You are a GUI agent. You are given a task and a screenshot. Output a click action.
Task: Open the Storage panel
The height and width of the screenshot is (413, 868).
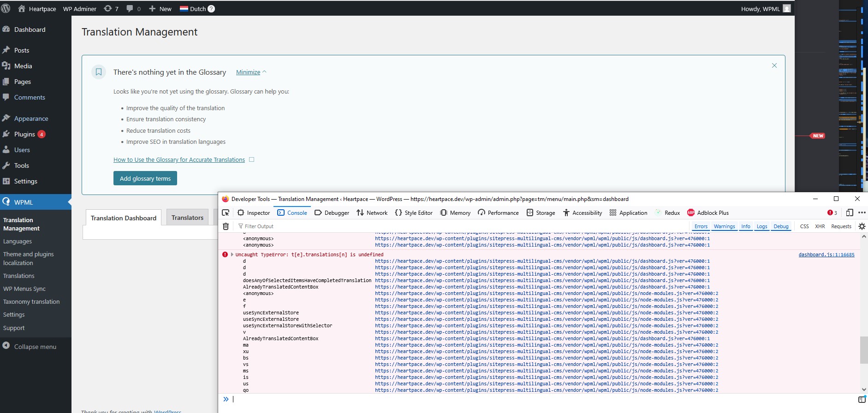(541, 212)
